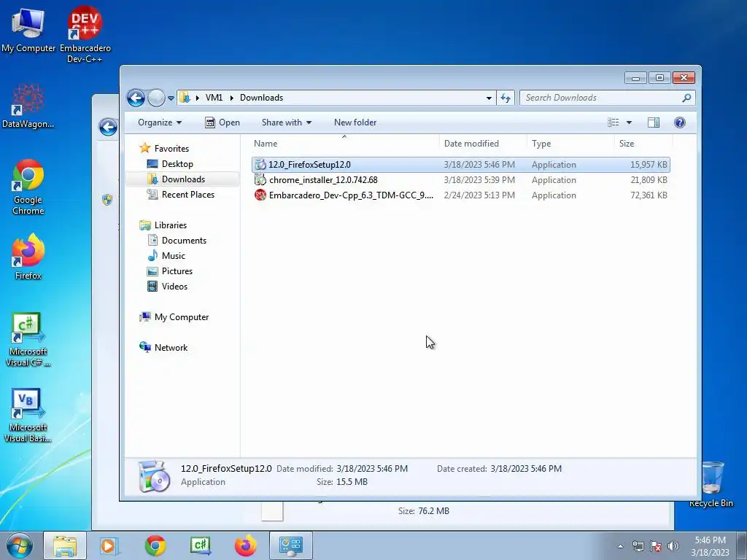Select VM1 in the address breadcrumb

point(214,98)
